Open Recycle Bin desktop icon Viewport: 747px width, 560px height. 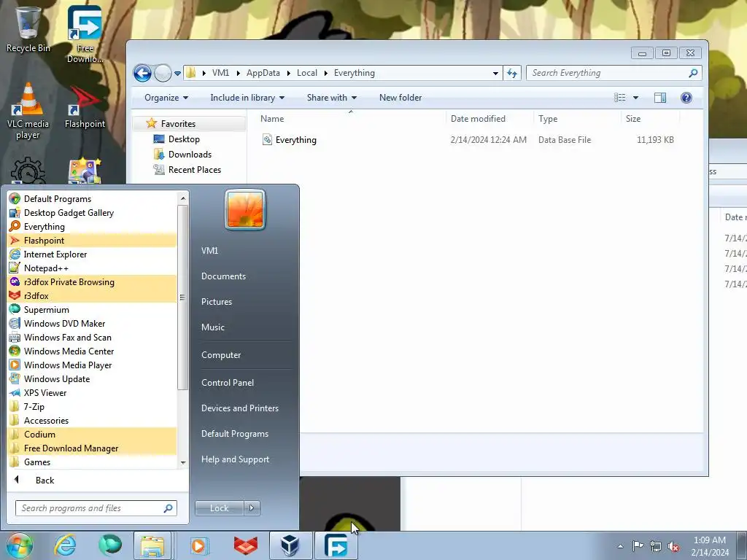click(x=28, y=28)
